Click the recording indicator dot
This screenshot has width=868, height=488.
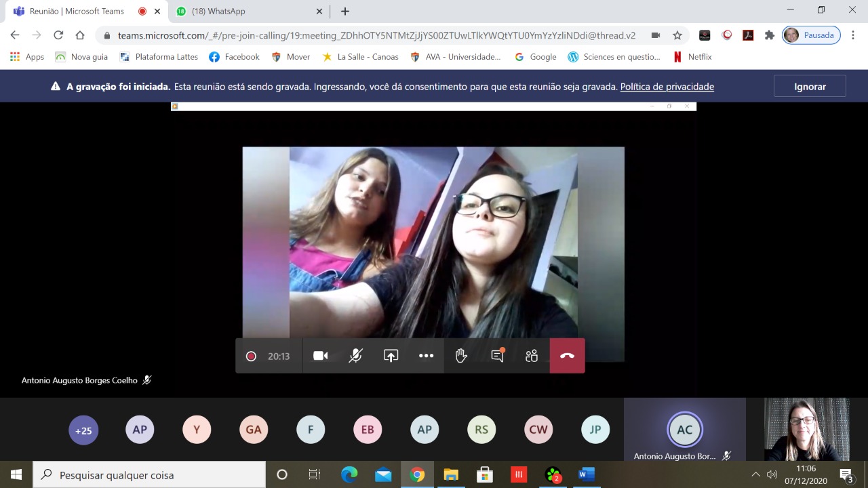(x=251, y=356)
